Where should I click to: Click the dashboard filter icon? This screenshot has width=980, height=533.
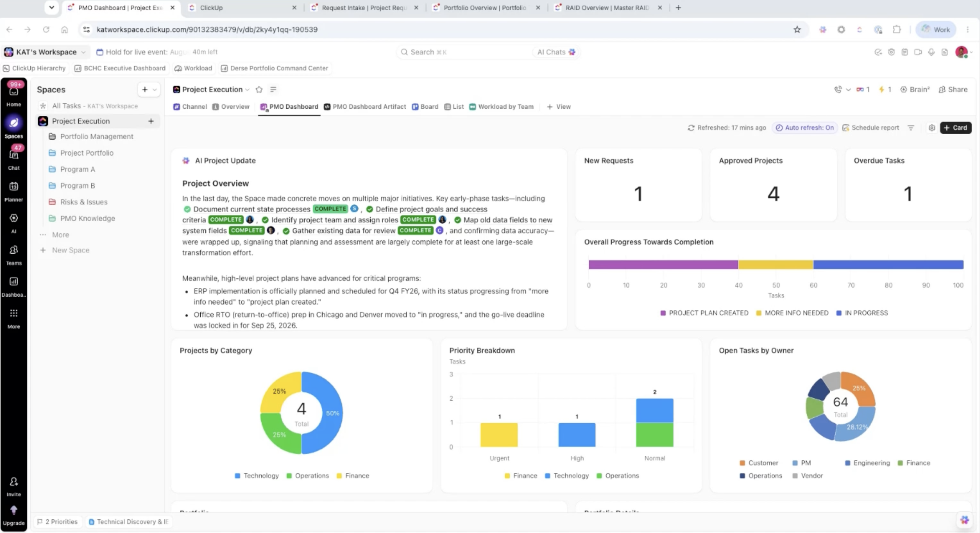(x=911, y=128)
